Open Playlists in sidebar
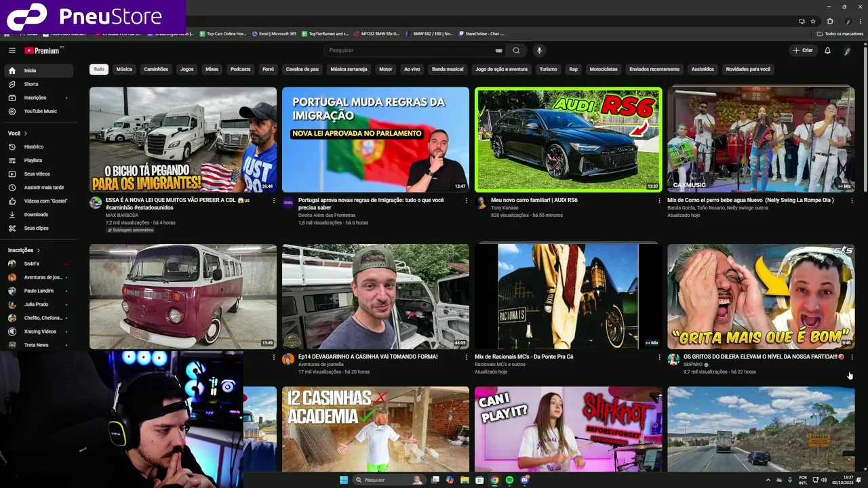The height and width of the screenshot is (488, 868). pyautogui.click(x=39, y=160)
